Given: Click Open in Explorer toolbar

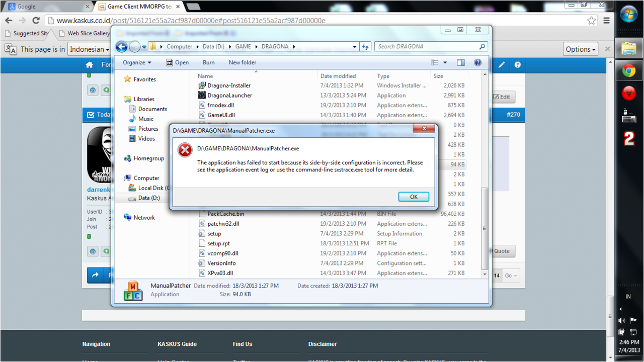Looking at the screenshot, I should pos(177,62).
